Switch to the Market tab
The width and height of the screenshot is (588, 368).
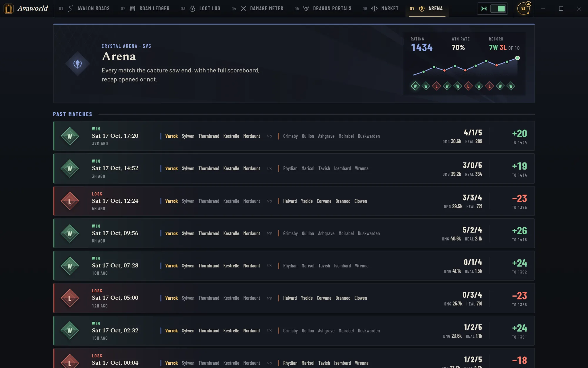pyautogui.click(x=380, y=9)
